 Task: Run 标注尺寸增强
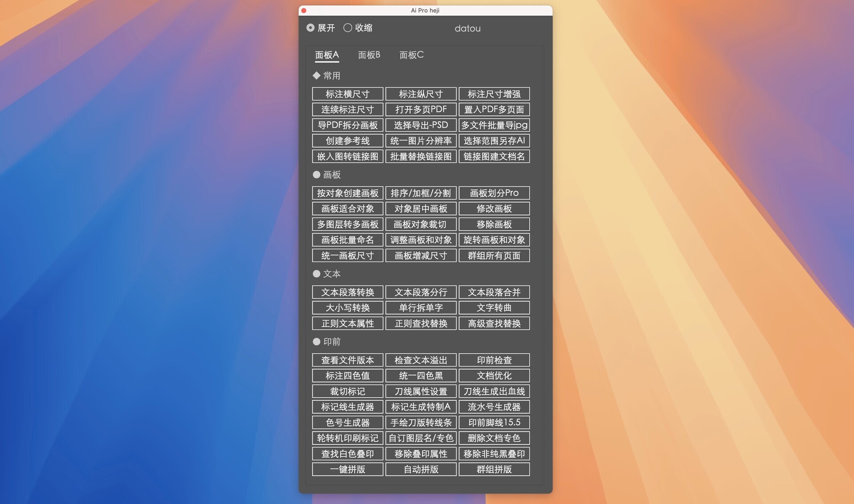coord(494,94)
